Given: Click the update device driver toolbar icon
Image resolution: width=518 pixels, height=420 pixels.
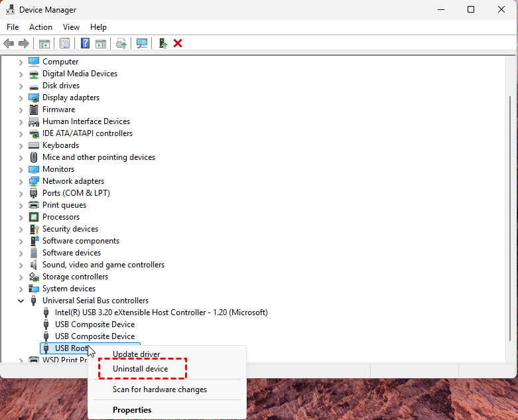Looking at the screenshot, I should [121, 43].
